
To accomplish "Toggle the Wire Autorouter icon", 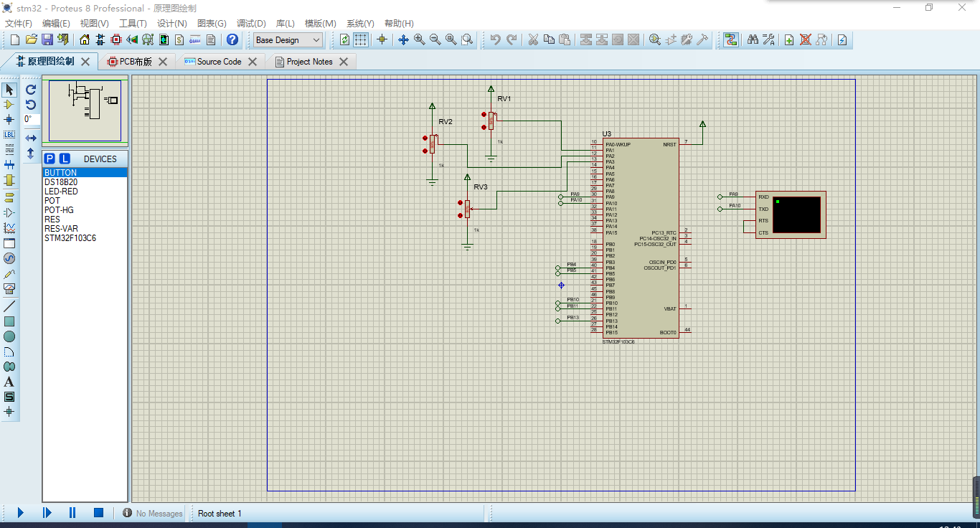I will click(x=731, y=39).
